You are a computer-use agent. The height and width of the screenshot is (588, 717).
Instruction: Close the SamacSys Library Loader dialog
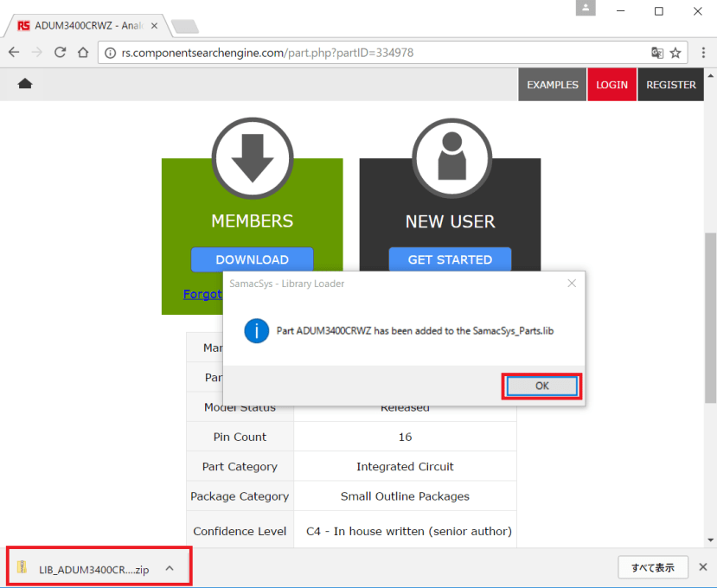pyautogui.click(x=572, y=284)
